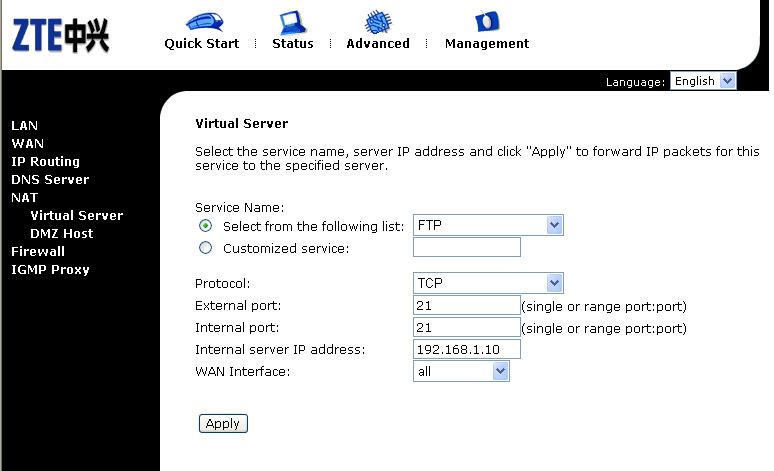Go to DMZ Host in sidebar

click(62, 233)
